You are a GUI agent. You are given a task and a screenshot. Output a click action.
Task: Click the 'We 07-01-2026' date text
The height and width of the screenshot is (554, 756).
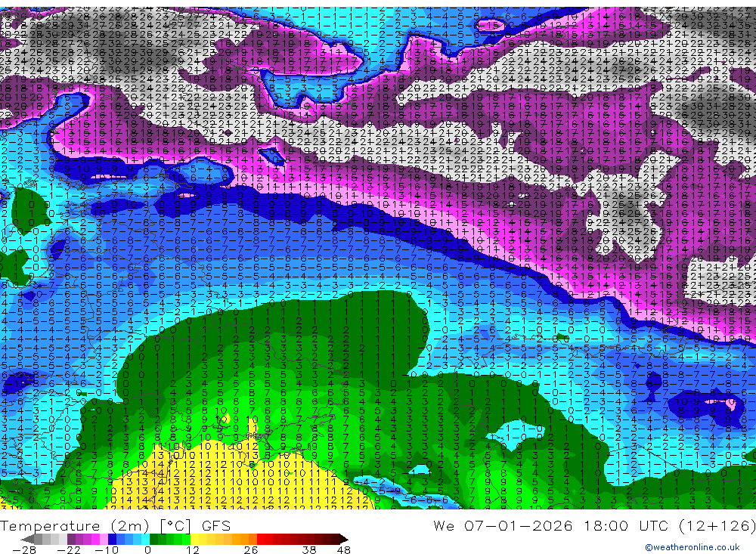pos(503,525)
